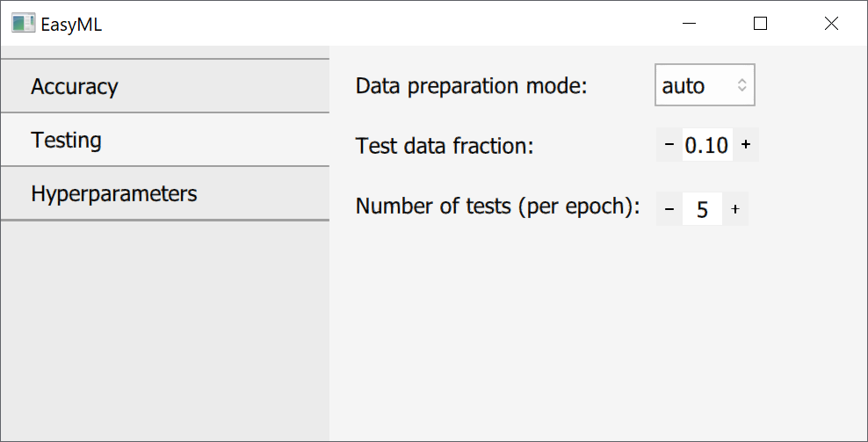Screen dimensions: 868x442
Task: Open the Data preparation mode dropdown
Action: 704,85
